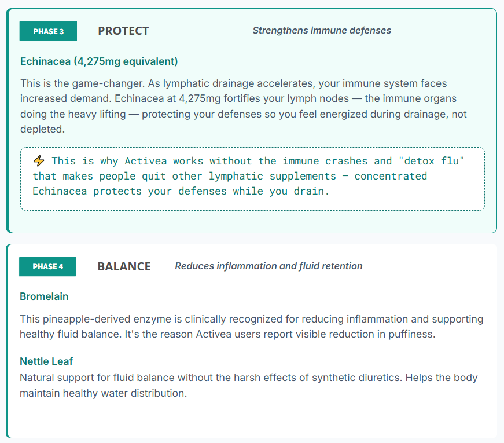Select the BALANCE phase heading
This screenshot has width=504, height=443.
(124, 267)
